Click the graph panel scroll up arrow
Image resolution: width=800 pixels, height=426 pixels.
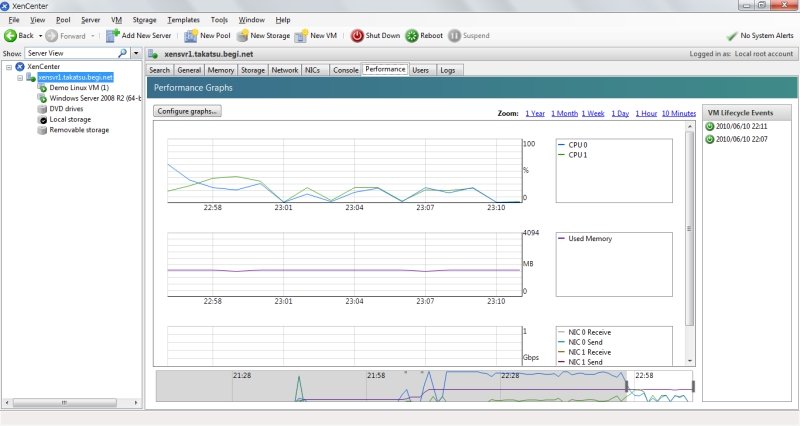690,126
